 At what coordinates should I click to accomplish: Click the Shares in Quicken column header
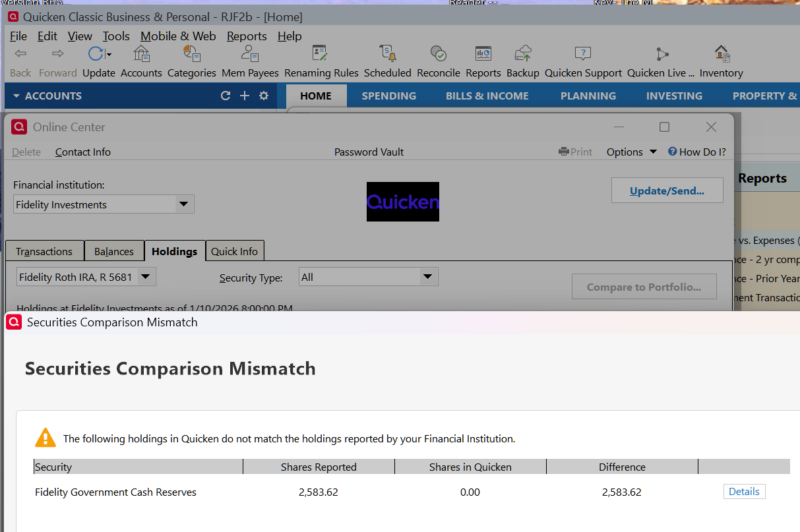[x=470, y=467]
